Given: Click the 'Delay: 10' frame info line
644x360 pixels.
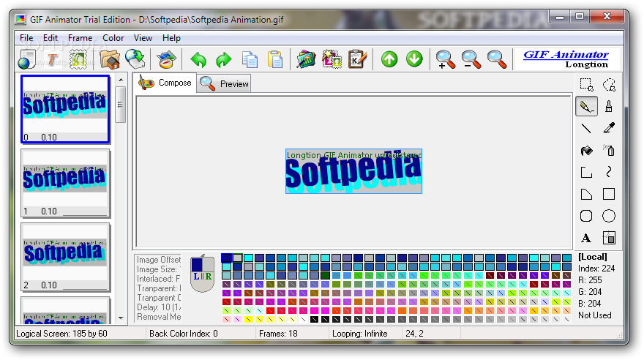Looking at the screenshot, I should (x=159, y=307).
